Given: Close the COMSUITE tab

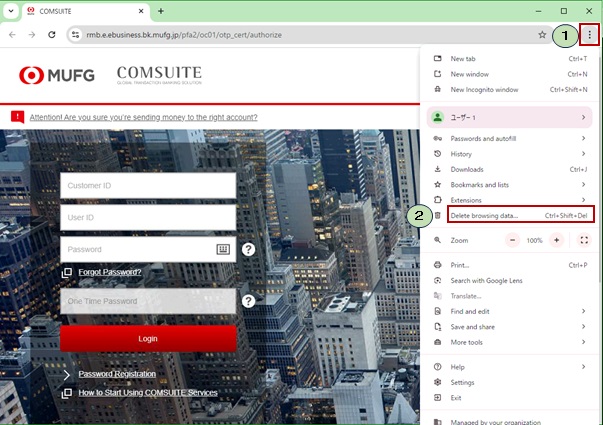Looking at the screenshot, I should point(141,11).
